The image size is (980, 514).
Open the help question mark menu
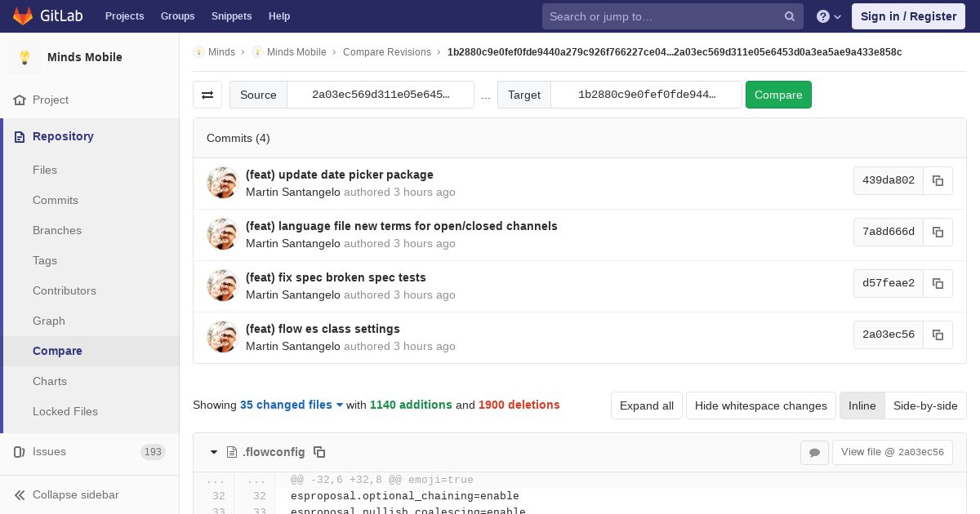[x=828, y=16]
